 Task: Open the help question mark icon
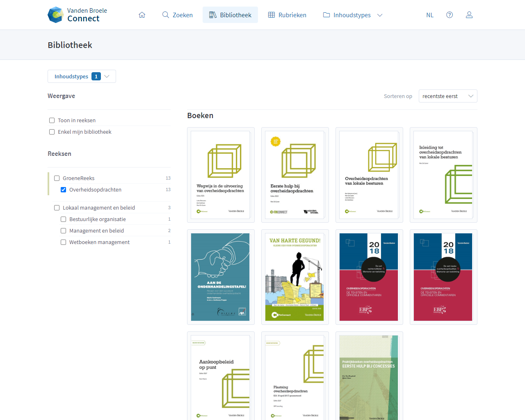(x=450, y=15)
